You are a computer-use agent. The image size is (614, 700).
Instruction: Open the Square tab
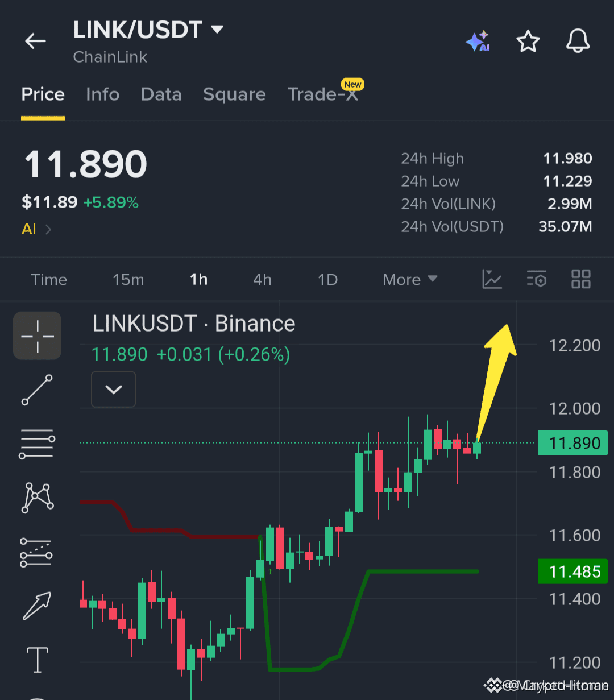point(234,94)
